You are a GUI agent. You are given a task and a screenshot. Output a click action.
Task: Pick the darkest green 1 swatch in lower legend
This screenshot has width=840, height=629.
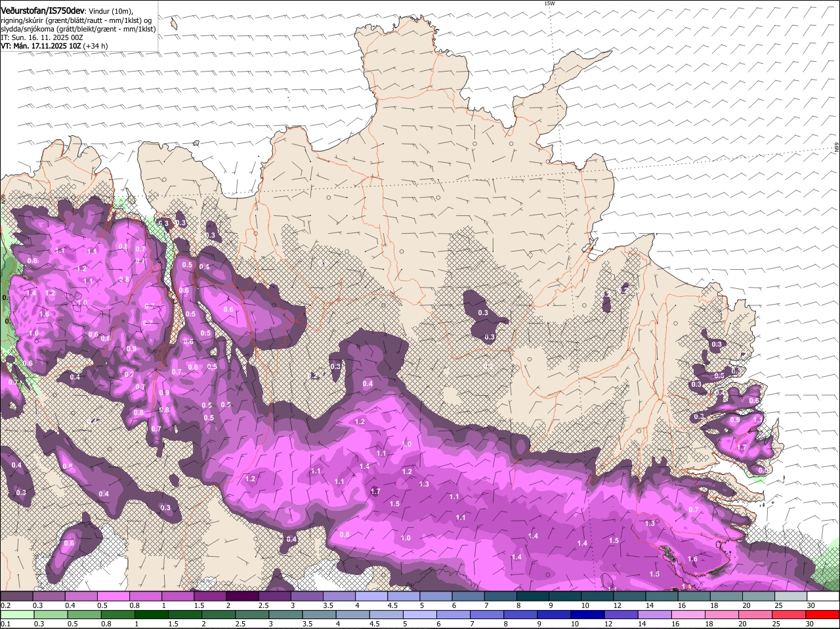tap(152, 615)
